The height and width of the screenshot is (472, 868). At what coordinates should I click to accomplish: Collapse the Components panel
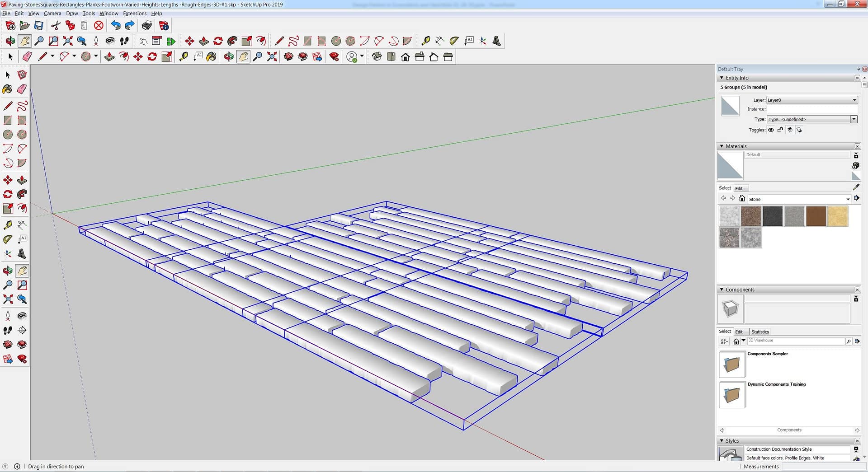(722, 290)
